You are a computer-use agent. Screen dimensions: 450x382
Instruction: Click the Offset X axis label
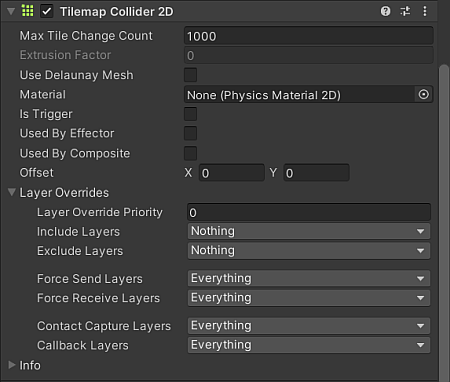point(188,173)
